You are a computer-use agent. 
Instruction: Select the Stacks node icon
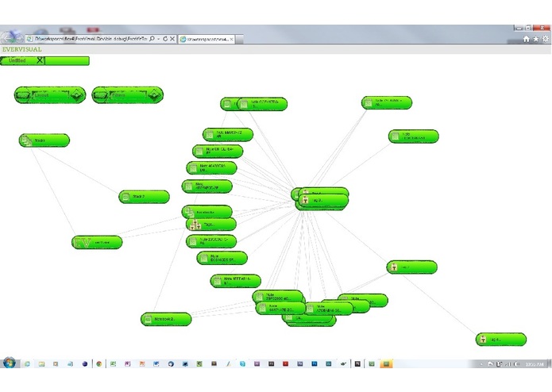(x=26, y=140)
